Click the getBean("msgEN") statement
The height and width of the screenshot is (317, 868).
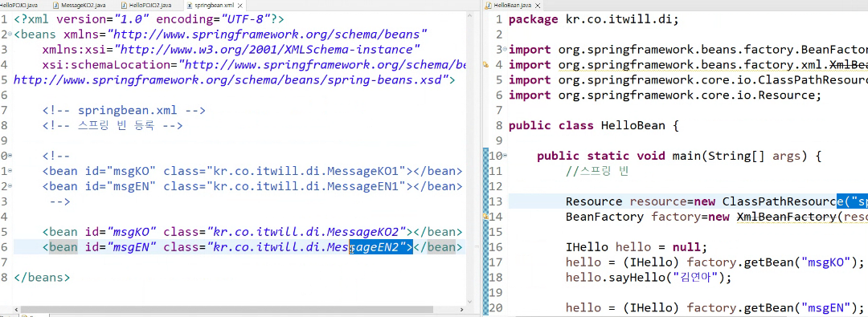point(714,308)
